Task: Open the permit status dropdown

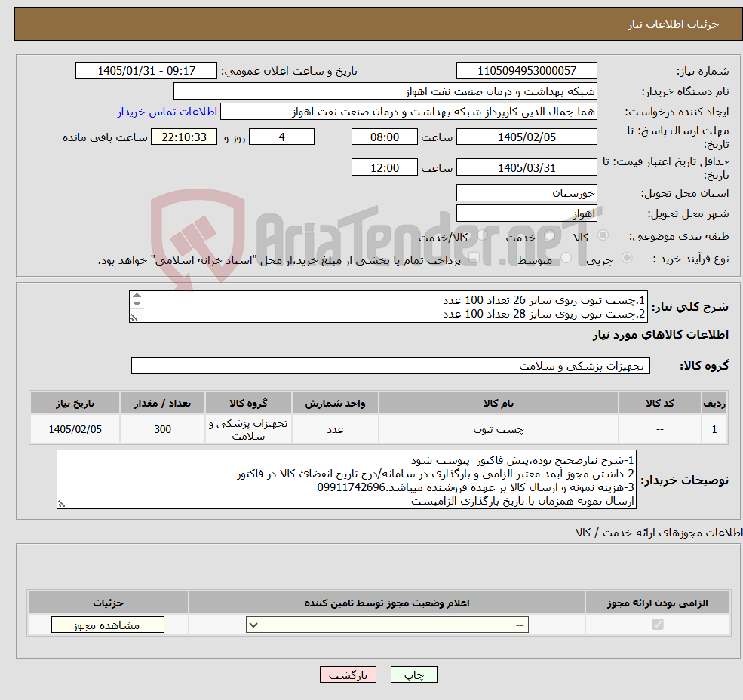Action: point(387,625)
